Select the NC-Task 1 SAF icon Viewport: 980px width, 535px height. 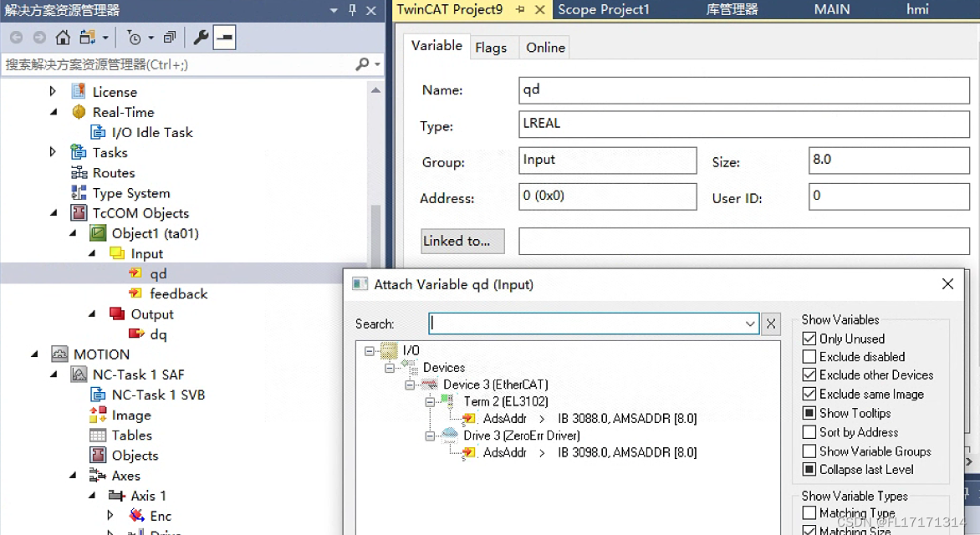[79, 374]
